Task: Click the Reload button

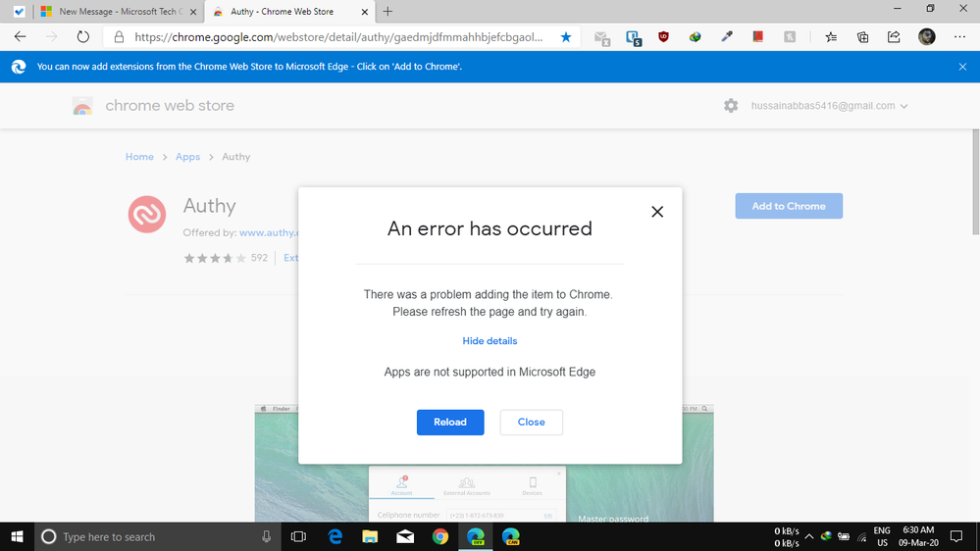Action: point(450,423)
